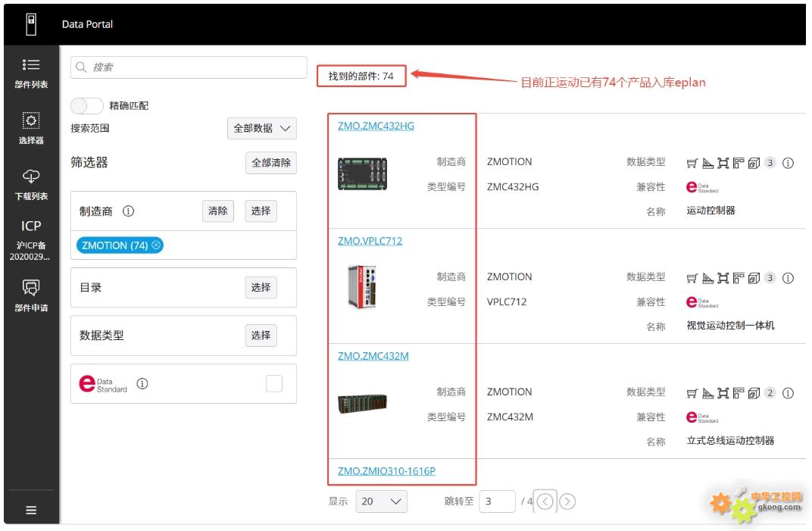Open the parts list (部件列表) sidebar item
This screenshot has height=531, width=812.
coord(31,73)
